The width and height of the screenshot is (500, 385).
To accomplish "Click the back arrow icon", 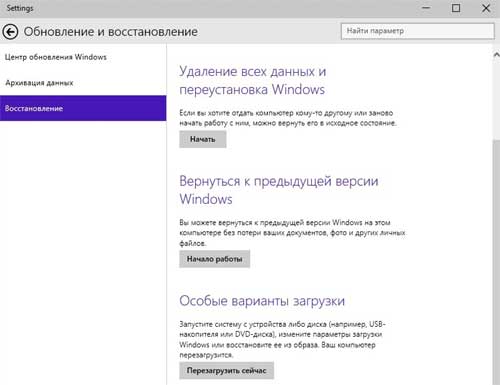I will [10, 32].
